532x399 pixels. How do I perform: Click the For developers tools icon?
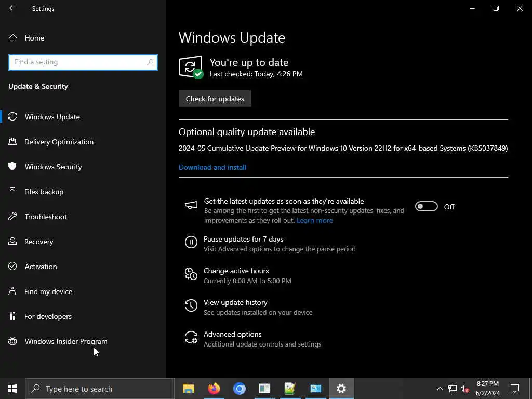12,316
